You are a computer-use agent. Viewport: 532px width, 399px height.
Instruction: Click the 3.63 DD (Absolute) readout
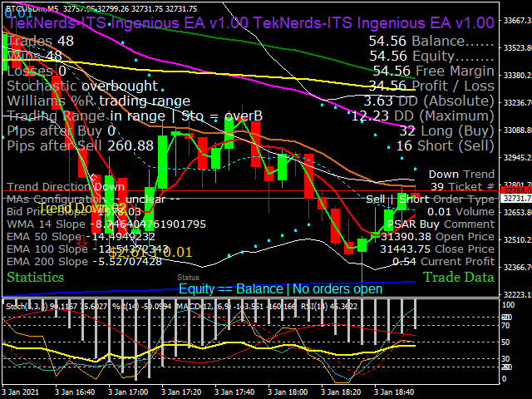tap(429, 101)
